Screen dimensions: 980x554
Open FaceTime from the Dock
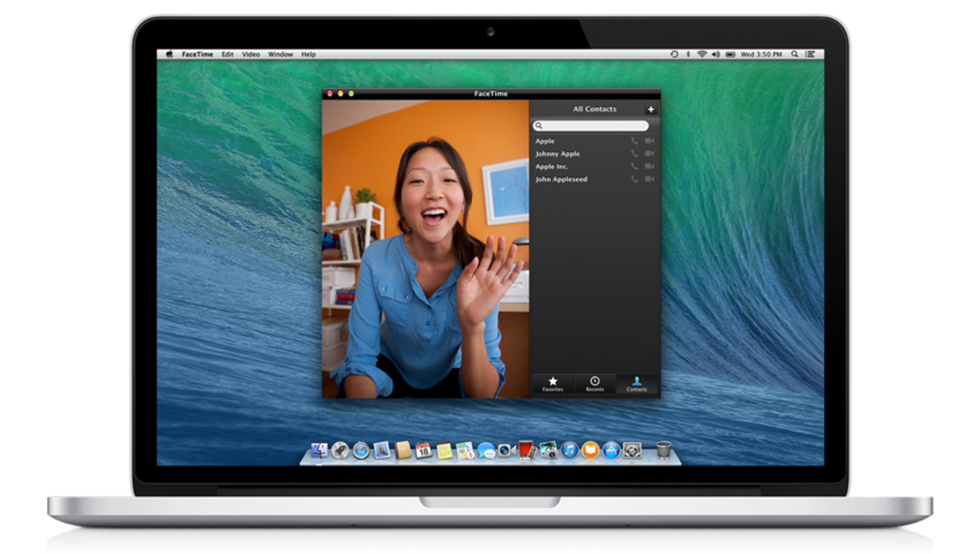(x=506, y=451)
